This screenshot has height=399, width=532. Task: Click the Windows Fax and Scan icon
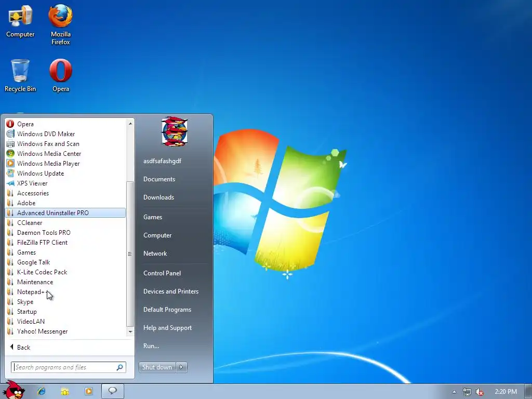pos(10,143)
